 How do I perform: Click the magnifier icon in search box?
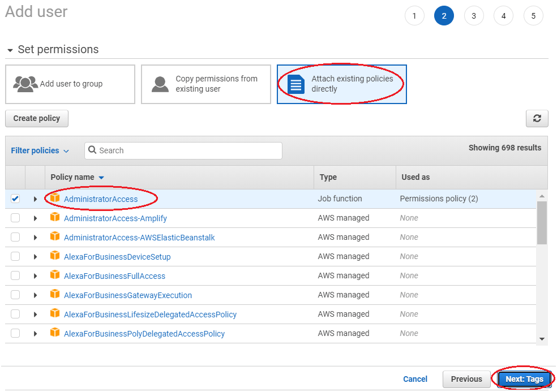(92, 150)
